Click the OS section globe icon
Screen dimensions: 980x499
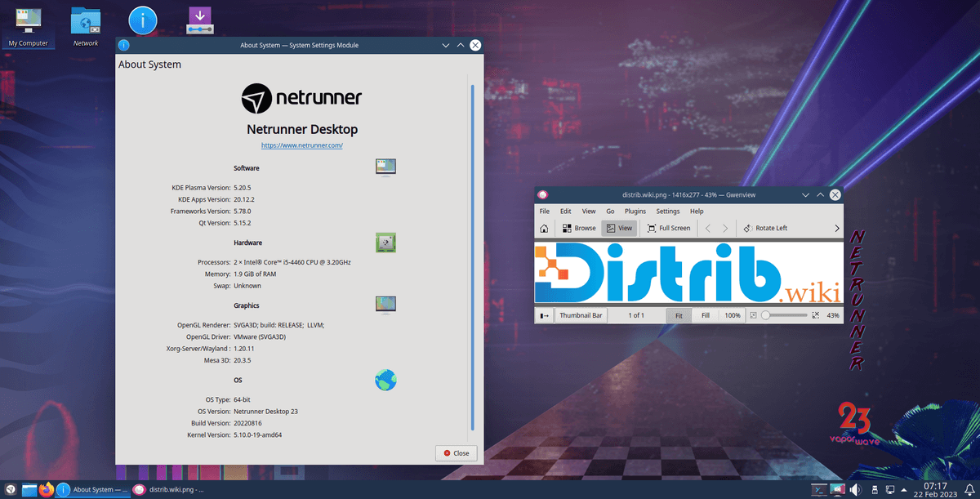(385, 380)
